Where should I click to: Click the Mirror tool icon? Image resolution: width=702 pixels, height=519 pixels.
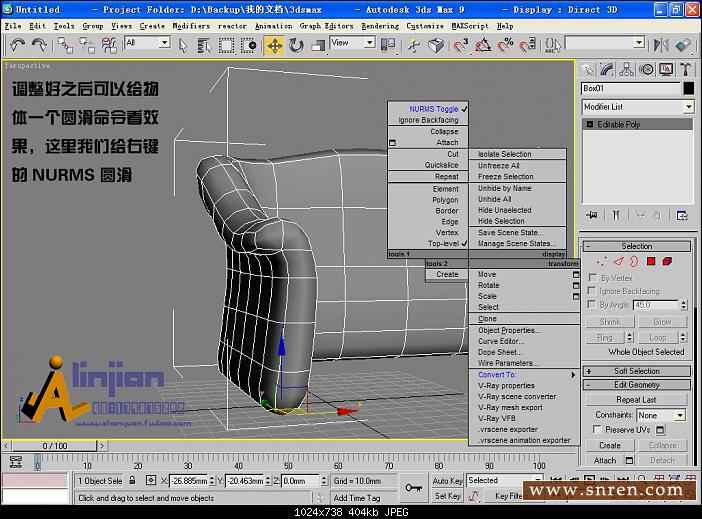click(661, 45)
